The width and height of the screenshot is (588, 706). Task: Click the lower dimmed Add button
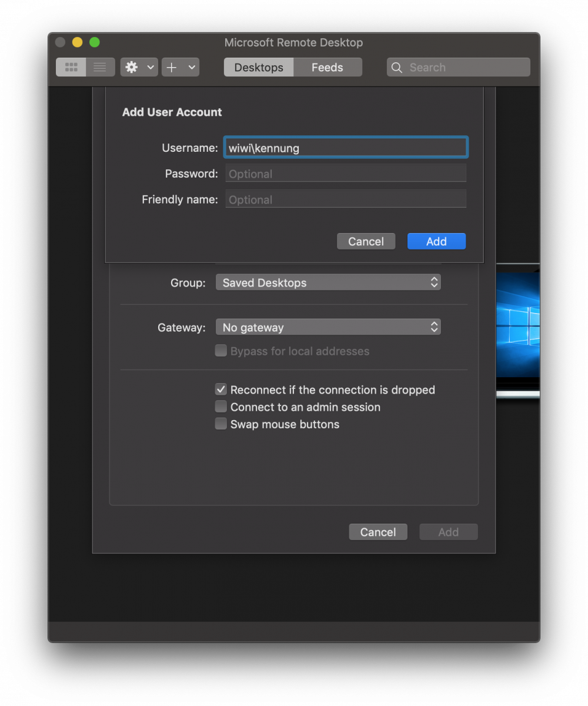[x=448, y=532]
